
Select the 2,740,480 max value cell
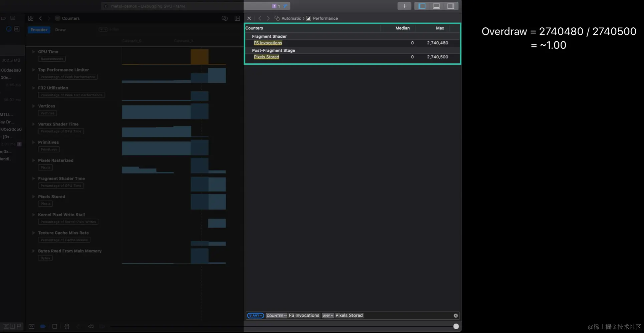coord(437,43)
